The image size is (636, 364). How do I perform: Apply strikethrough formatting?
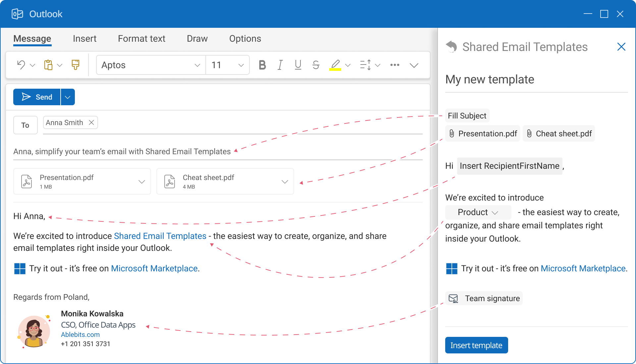[x=315, y=65]
